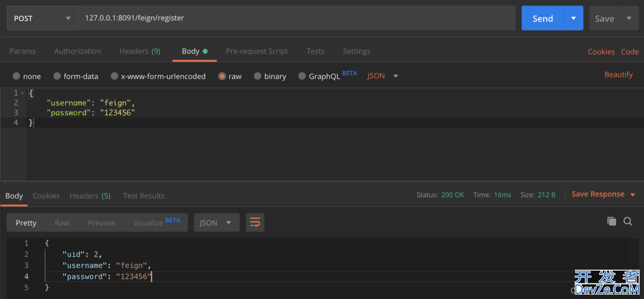
Task: Open the Test Results tab
Action: (143, 196)
